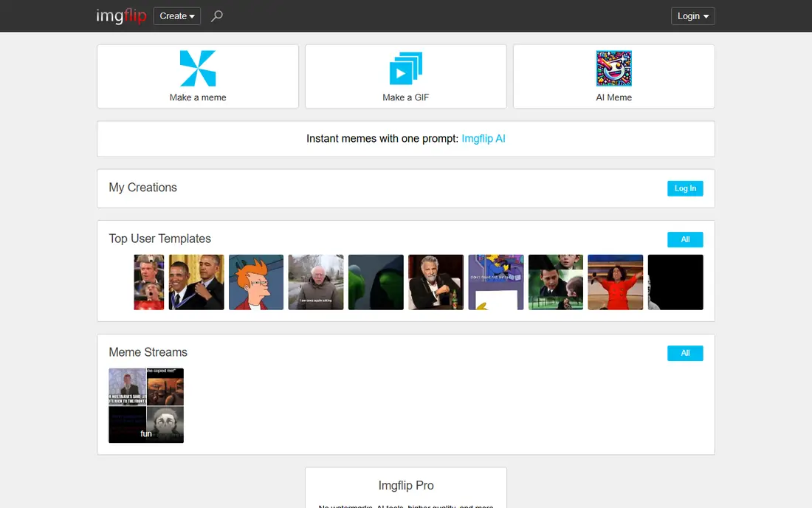Open the fun meme stream tile
Screen dimensions: 812x508
click(x=146, y=405)
